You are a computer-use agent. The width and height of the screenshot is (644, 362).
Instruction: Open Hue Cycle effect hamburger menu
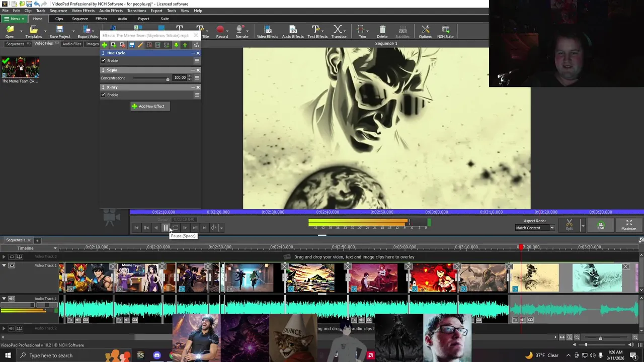pos(197,60)
